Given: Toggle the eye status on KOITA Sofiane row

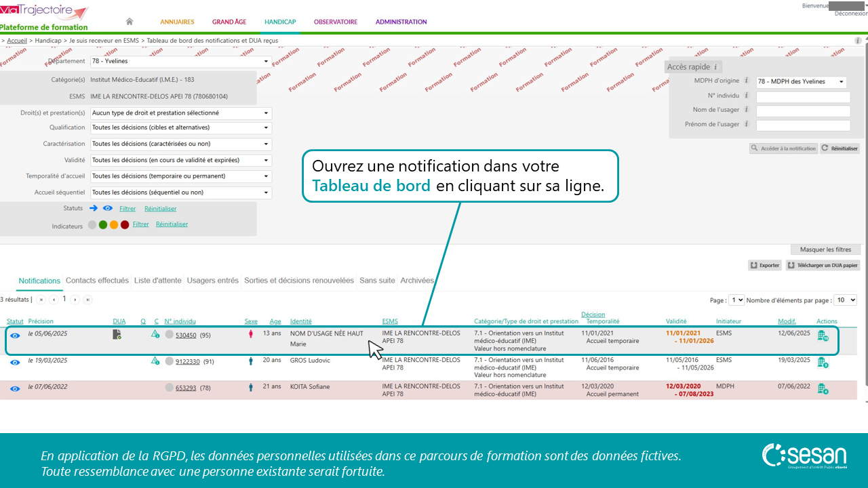Looking at the screenshot, I should (x=15, y=388).
